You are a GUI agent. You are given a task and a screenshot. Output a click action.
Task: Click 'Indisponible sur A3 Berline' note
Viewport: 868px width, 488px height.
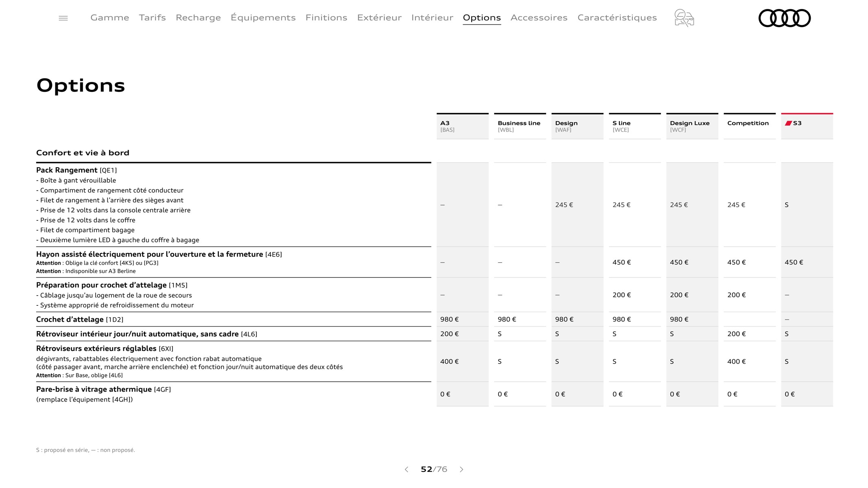pyautogui.click(x=86, y=271)
